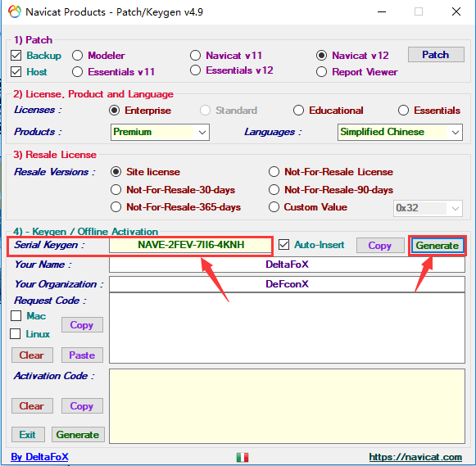Select the Educational license radio

click(x=298, y=111)
